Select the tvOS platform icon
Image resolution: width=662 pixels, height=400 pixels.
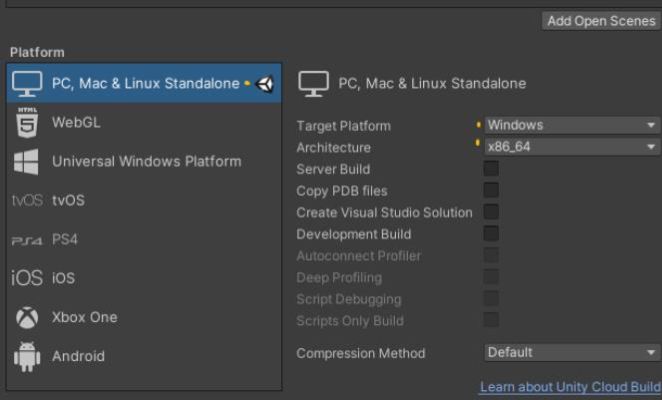pos(27,200)
